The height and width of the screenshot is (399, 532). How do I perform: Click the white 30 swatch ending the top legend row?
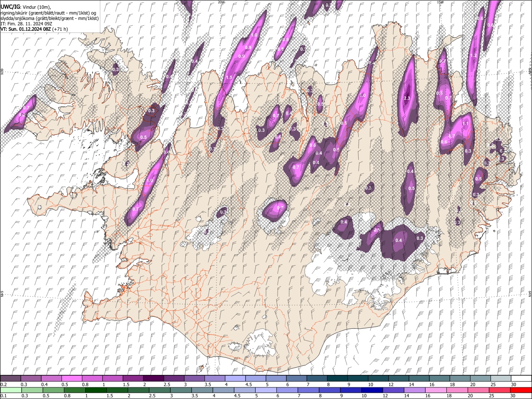pos(521,378)
